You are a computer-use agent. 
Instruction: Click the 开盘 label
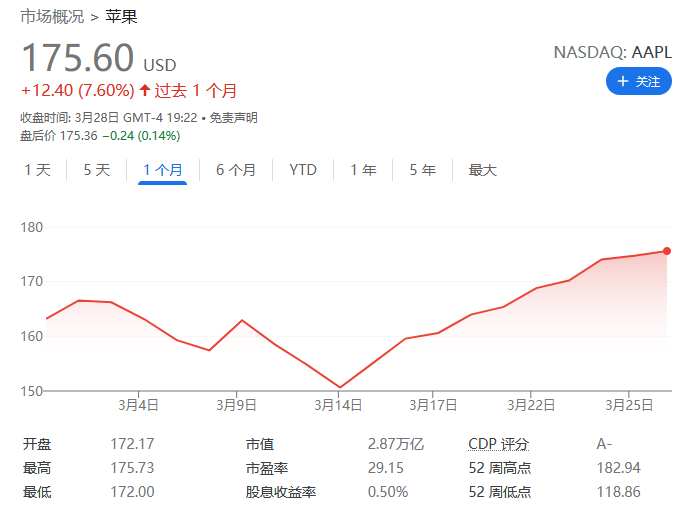point(37,444)
